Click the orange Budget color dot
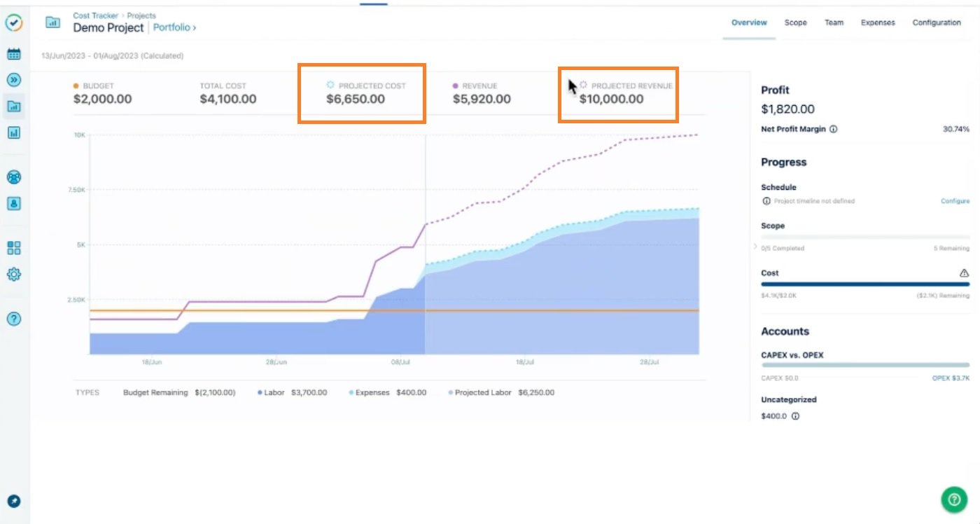The height and width of the screenshot is (524, 980). [x=76, y=85]
